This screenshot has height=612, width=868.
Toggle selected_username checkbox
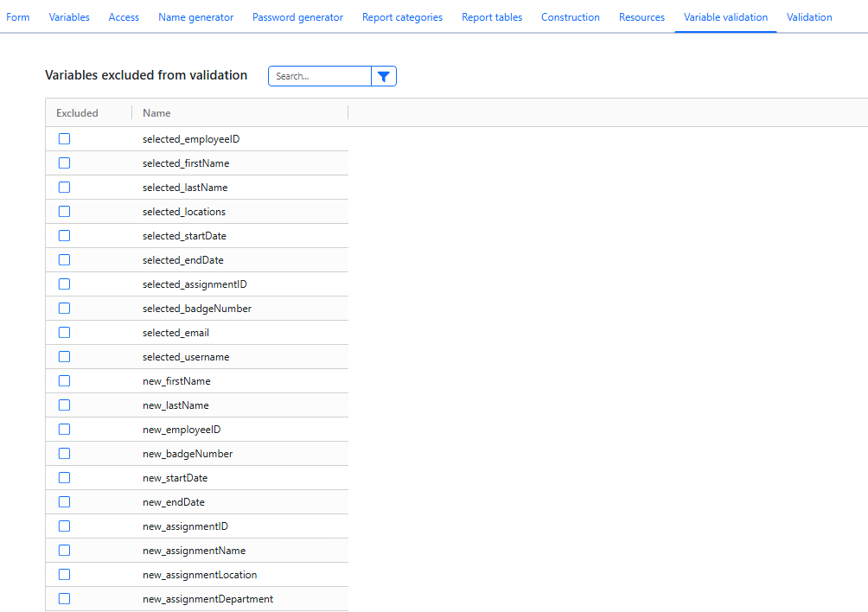click(x=64, y=357)
